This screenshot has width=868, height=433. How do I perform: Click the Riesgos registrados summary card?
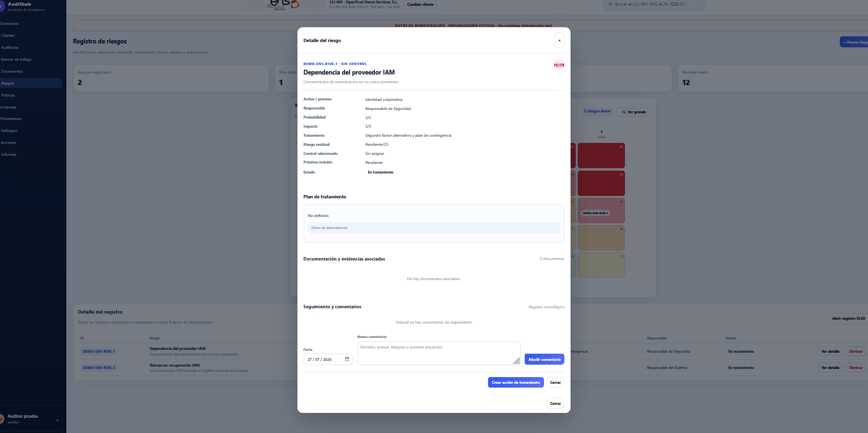171,78
